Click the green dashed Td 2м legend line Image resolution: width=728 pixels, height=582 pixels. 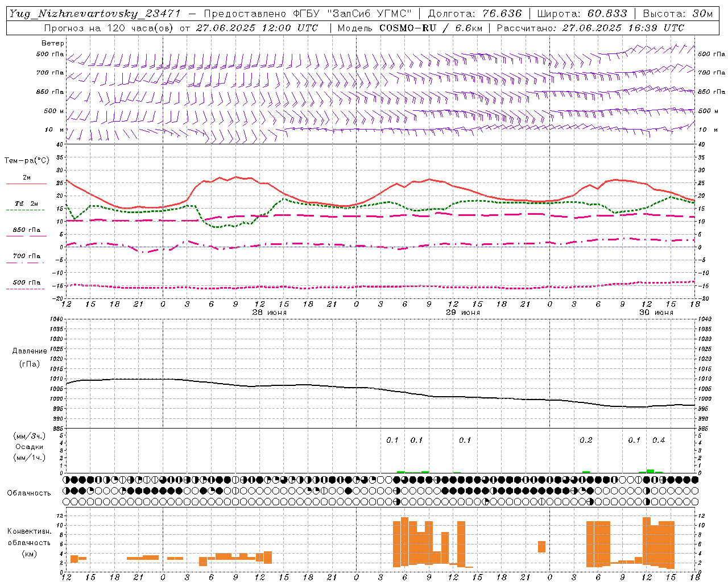pos(25,210)
